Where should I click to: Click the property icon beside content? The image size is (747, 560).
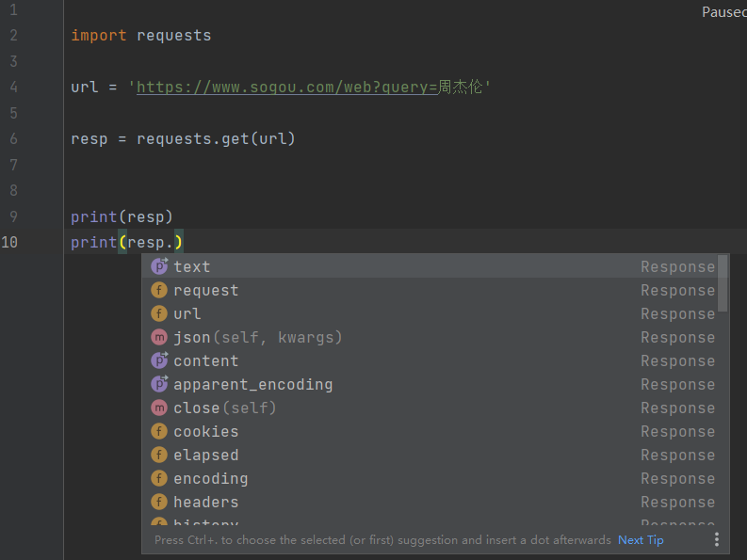pos(159,360)
